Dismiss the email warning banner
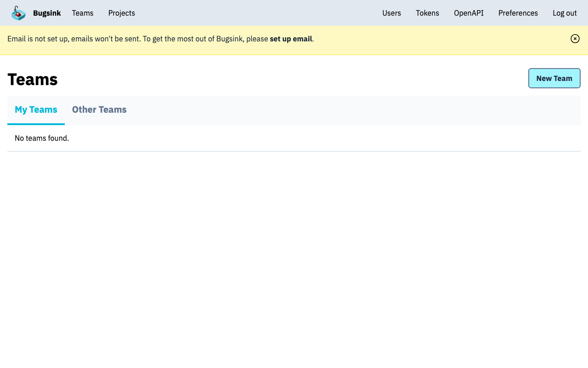Screen dimensions: 588x368 [575, 39]
